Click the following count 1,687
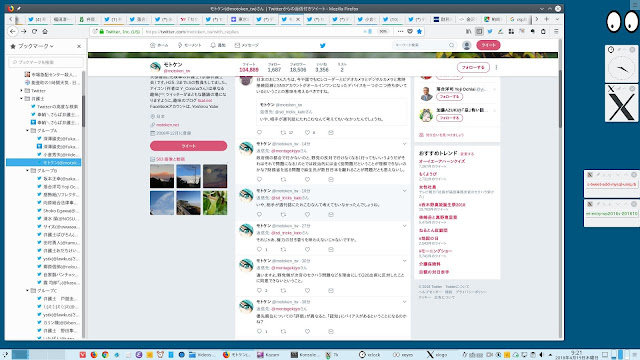 point(274,70)
